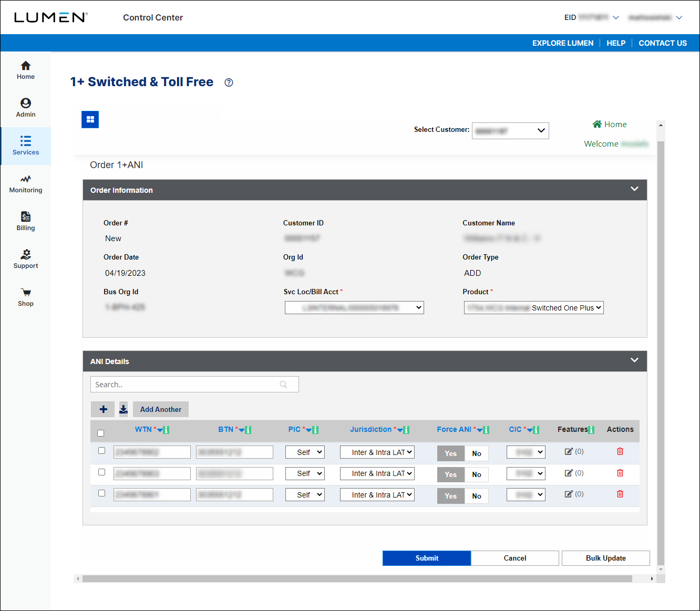Edit features in the third ANI row

click(x=569, y=494)
